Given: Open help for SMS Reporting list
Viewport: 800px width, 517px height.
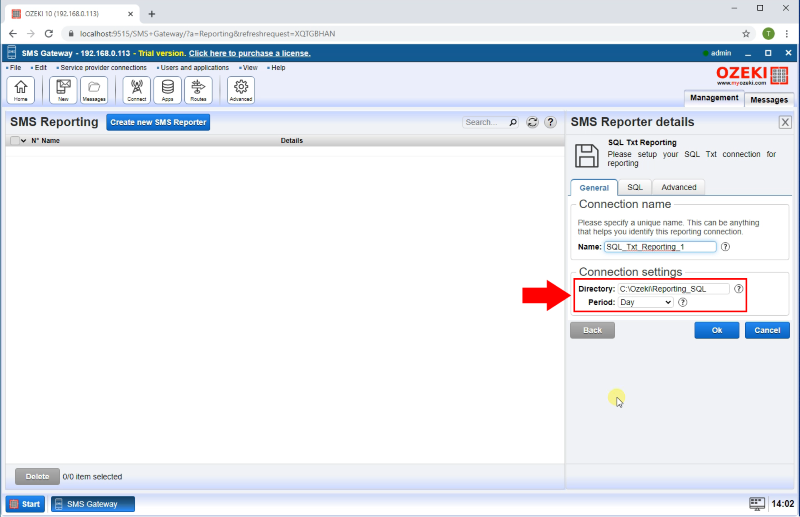Looking at the screenshot, I should point(550,122).
